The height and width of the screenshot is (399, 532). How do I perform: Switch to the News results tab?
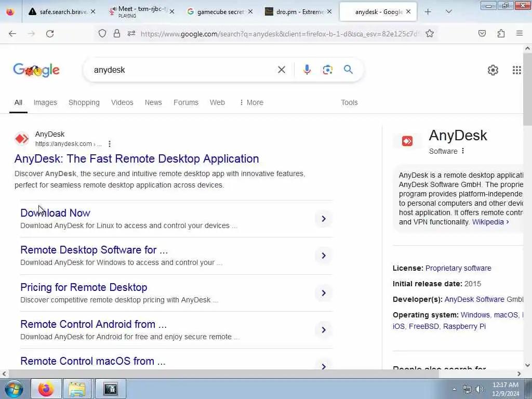pyautogui.click(x=153, y=102)
